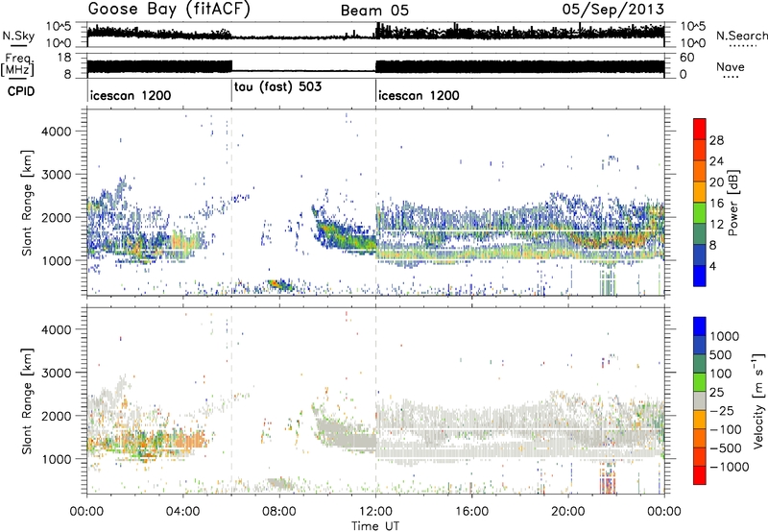Image resolution: width=768 pixels, height=532 pixels.
Task: Click the second 'icescan 1200' label at 12:00
Action: pos(419,95)
